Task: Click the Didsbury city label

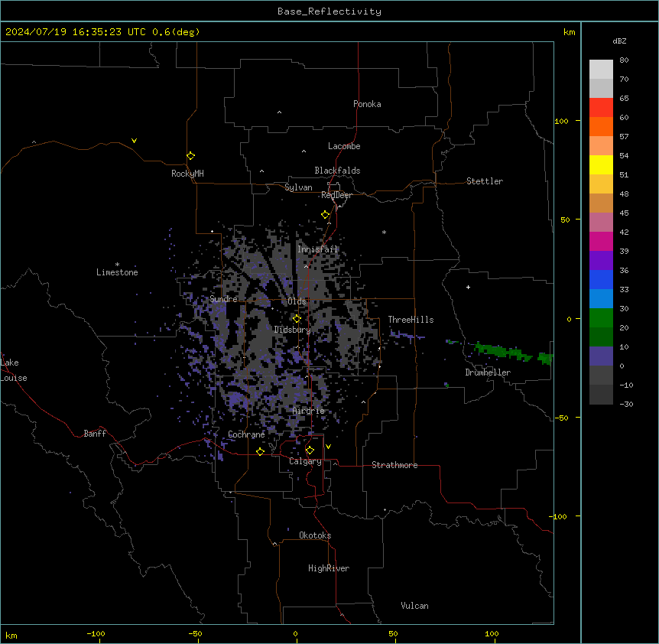Action: point(293,330)
